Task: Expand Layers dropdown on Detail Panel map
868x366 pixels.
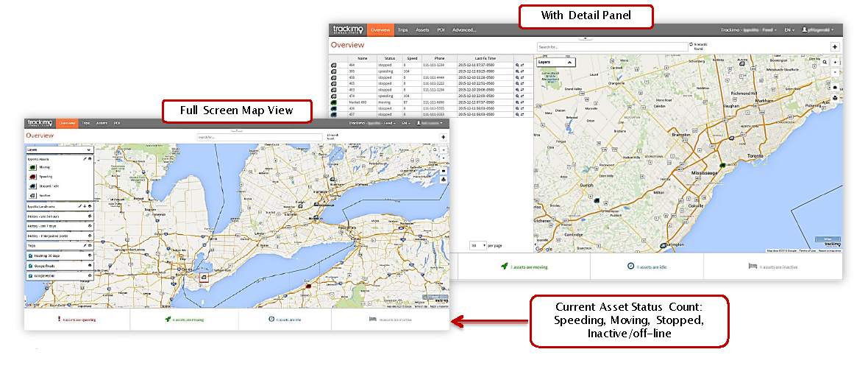Action: coord(556,63)
